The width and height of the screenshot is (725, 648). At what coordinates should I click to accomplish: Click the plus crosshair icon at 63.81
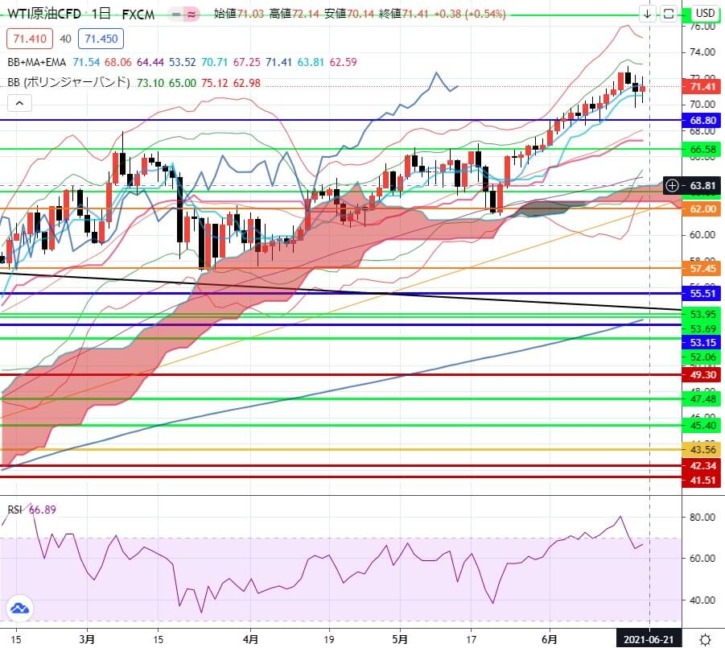672,185
